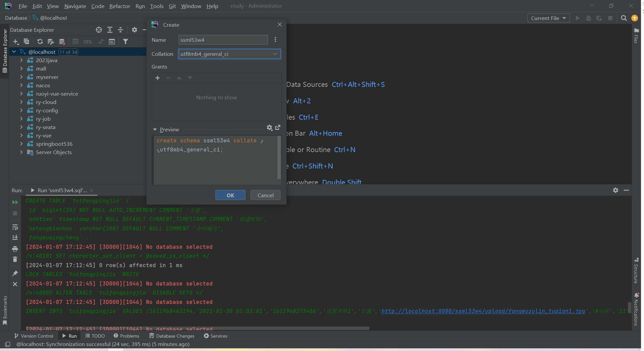Screen dimensions: 644x351
Task: Click the Rerun double-arrow icon in Run panel
Action: click(x=15, y=202)
